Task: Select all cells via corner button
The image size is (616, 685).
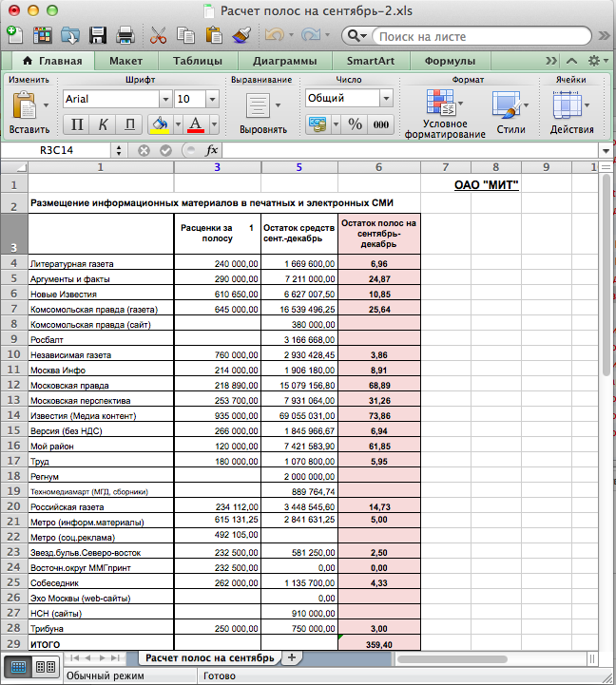Action: (x=14, y=167)
